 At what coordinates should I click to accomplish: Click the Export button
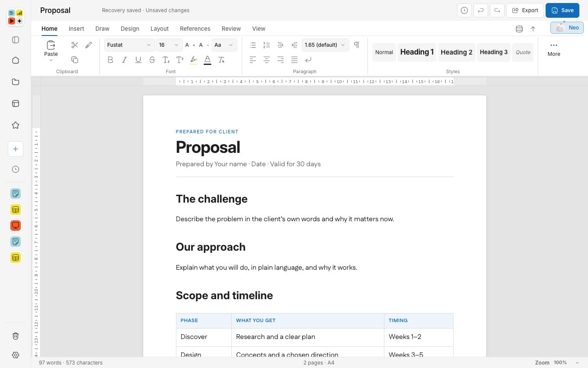tap(525, 10)
